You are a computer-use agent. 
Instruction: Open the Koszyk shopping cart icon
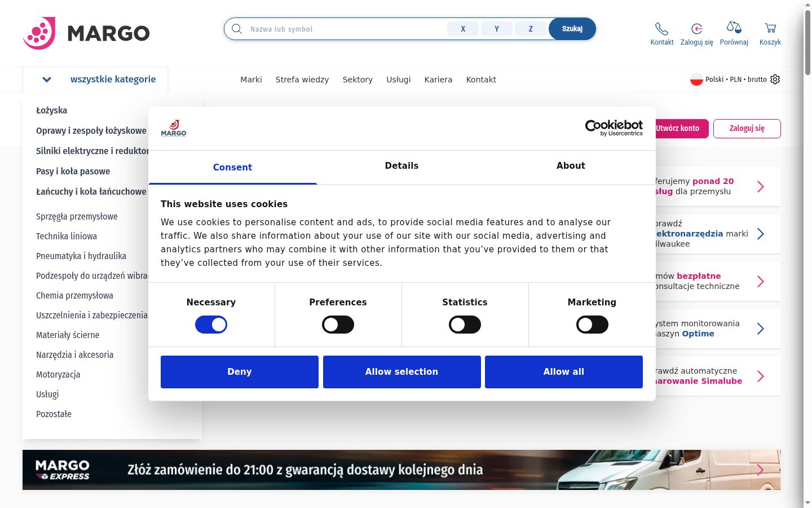[x=770, y=28]
